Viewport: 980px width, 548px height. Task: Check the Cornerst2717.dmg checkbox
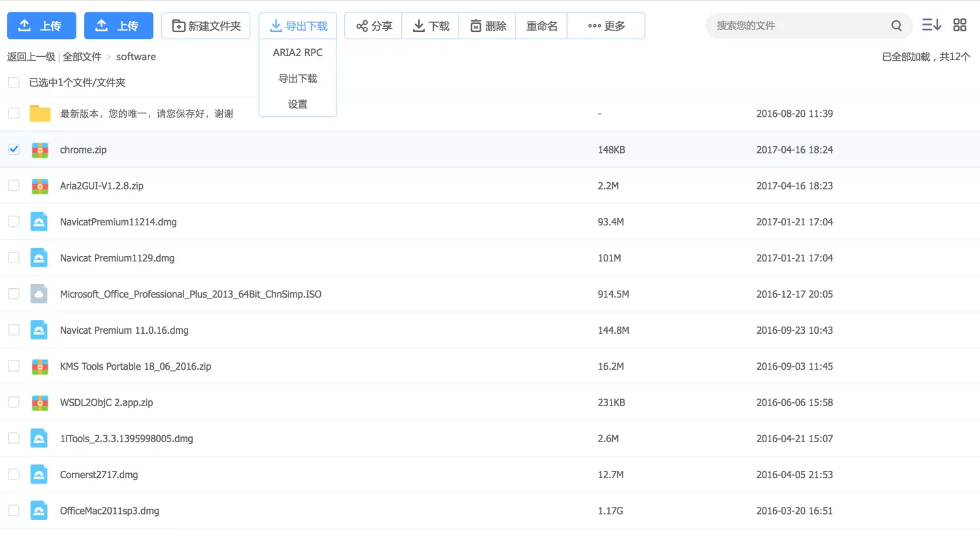pyautogui.click(x=14, y=474)
